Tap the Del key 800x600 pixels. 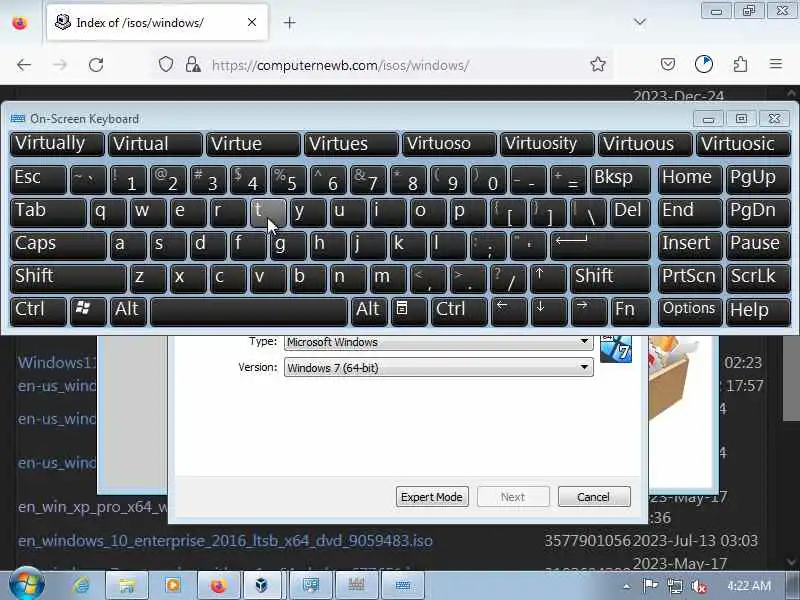[631, 212]
